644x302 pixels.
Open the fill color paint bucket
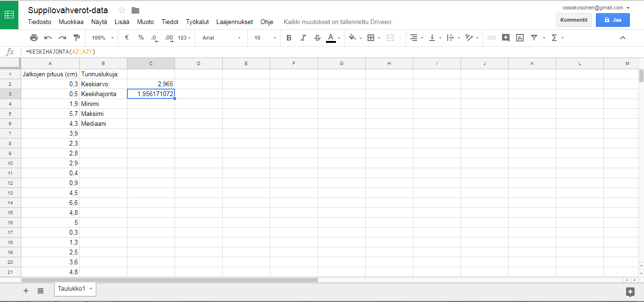355,38
